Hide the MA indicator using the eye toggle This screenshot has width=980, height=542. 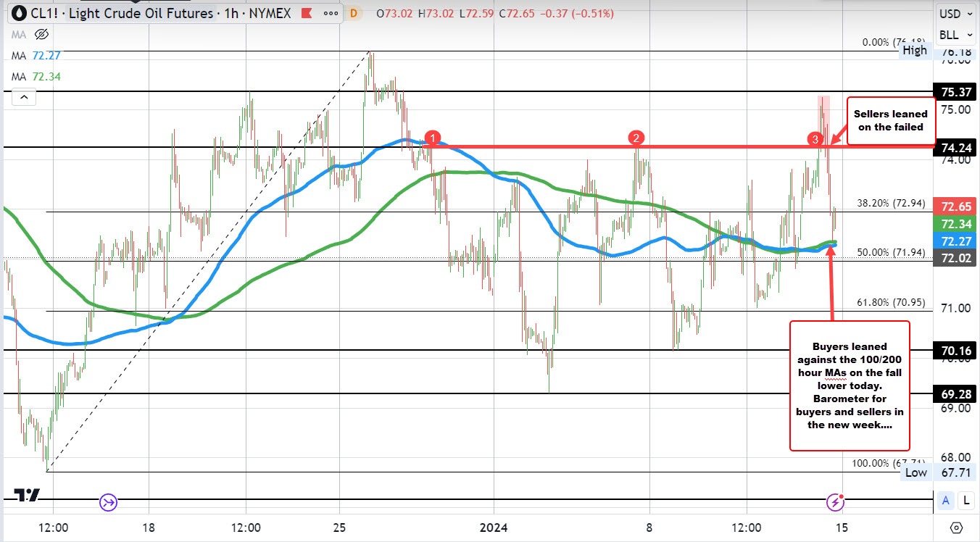pyautogui.click(x=41, y=35)
